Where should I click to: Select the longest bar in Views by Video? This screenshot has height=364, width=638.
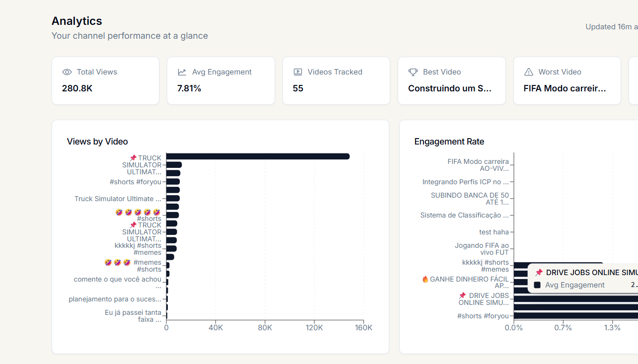(258, 156)
